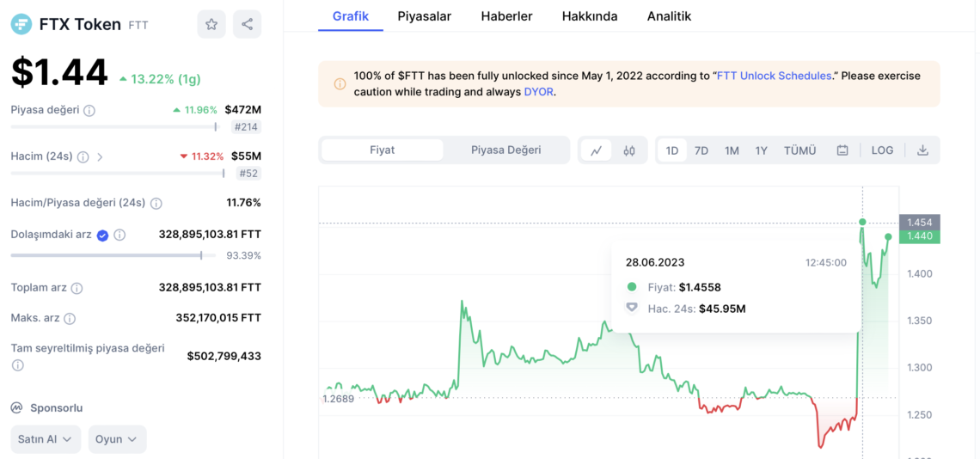Click the chart peak data point marker
The height and width of the screenshot is (459, 980).
point(862,222)
